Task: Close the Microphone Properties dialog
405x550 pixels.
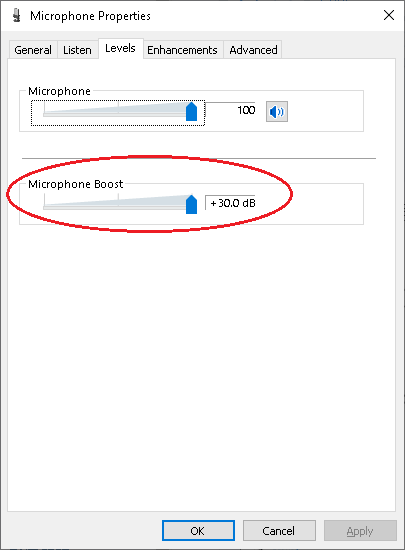Action: (x=389, y=15)
